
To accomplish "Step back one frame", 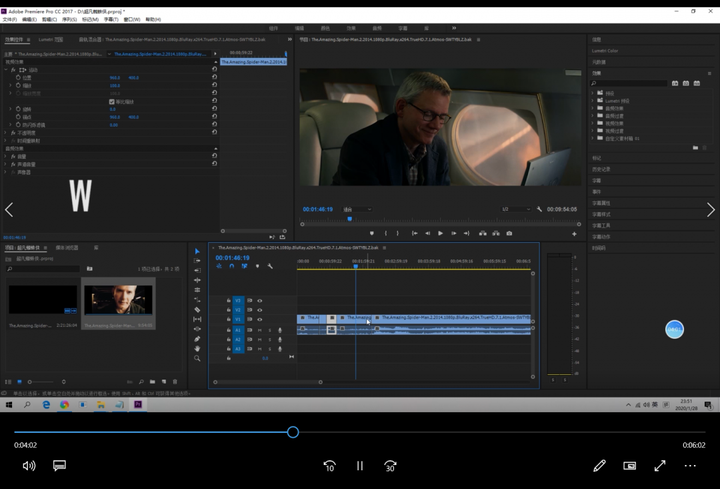I will tap(428, 233).
